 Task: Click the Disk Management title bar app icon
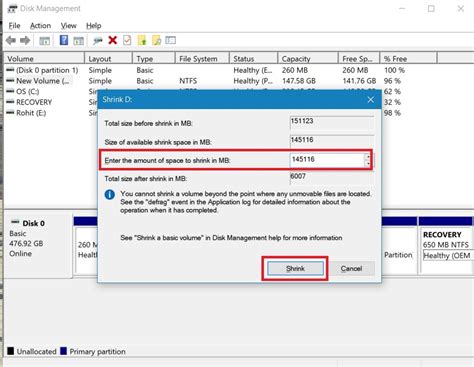point(12,9)
